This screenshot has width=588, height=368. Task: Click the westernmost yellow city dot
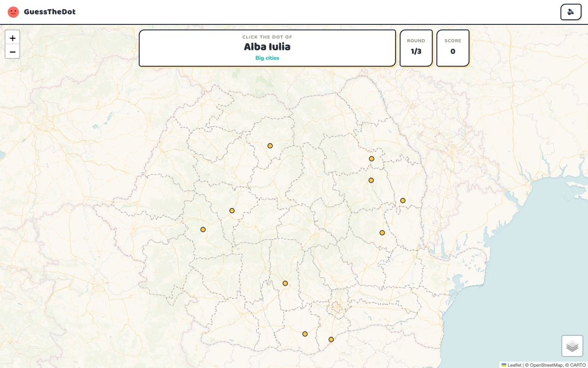203,230
